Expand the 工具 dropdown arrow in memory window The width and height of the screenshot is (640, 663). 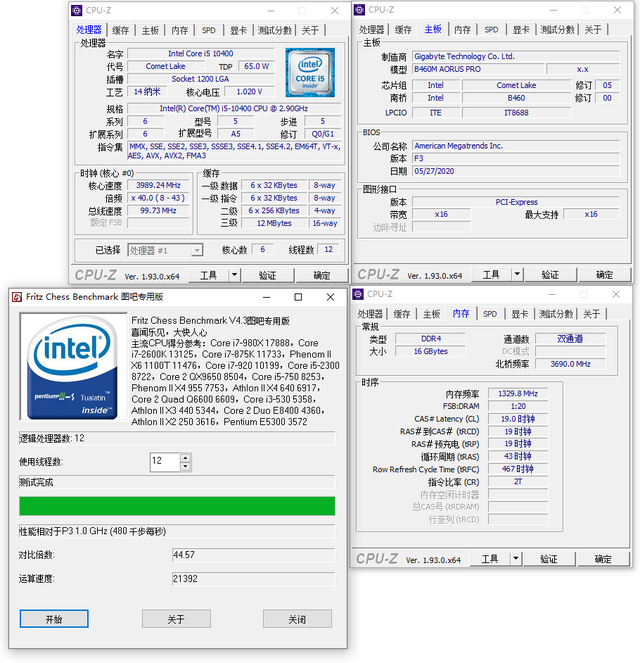point(516,559)
